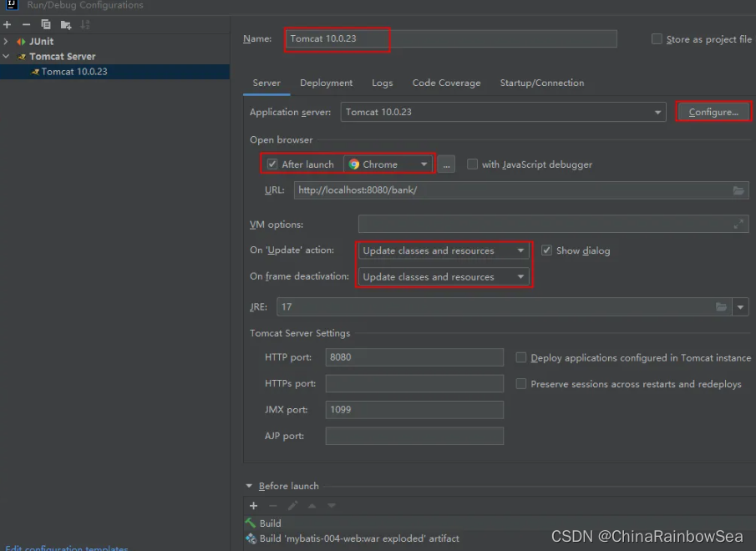Click the Name input field
The width and height of the screenshot is (756, 551).
(451, 39)
